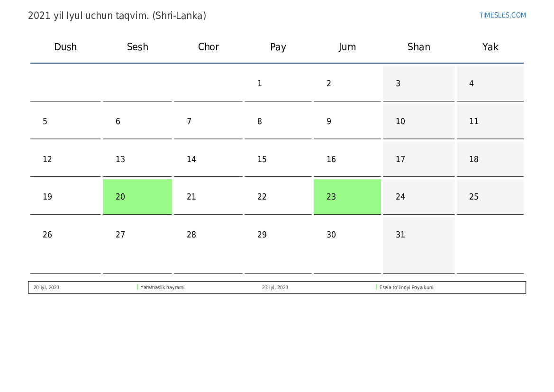Select Saturday day 24
The width and height of the screenshot is (554, 392).
point(418,197)
